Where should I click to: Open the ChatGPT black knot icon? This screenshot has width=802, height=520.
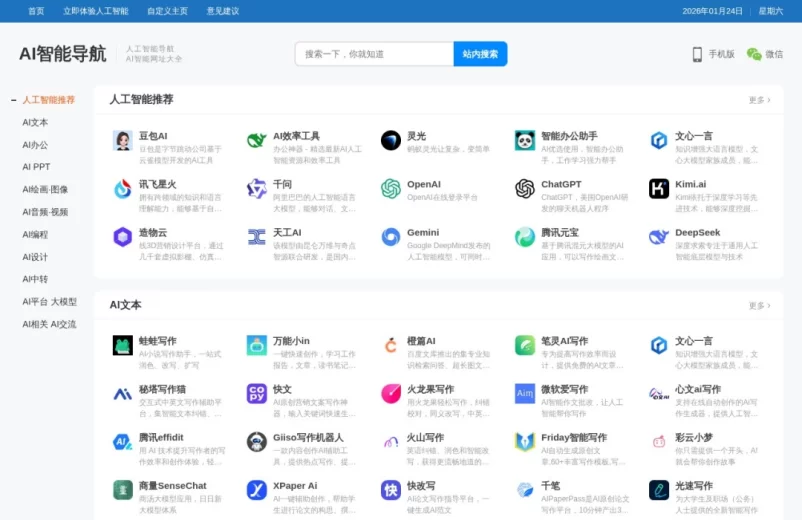pyautogui.click(x=525, y=189)
